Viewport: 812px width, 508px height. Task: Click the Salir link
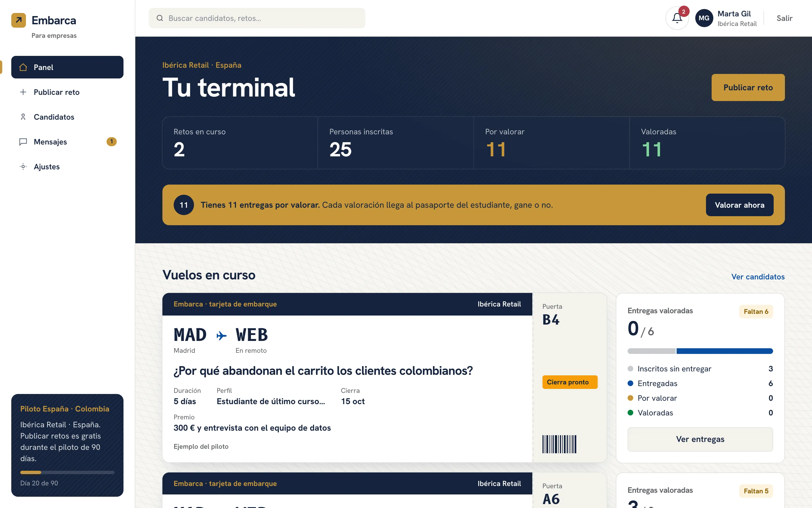coord(784,18)
